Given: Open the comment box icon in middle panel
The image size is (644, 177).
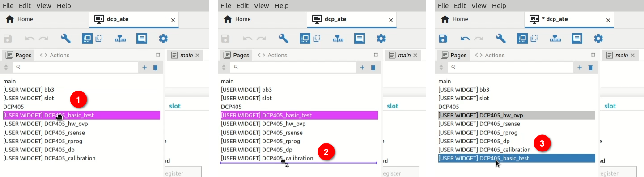Looking at the screenshot, I should pyautogui.click(x=359, y=39).
